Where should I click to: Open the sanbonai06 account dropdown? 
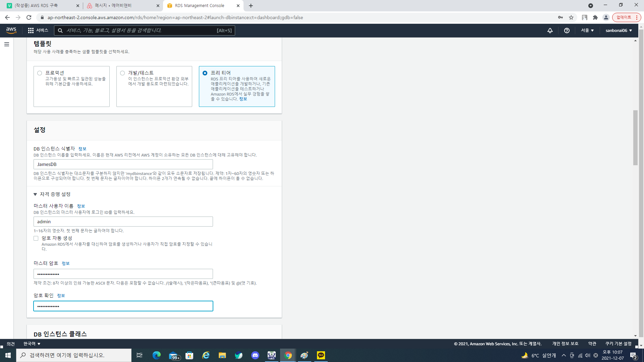[x=619, y=31]
